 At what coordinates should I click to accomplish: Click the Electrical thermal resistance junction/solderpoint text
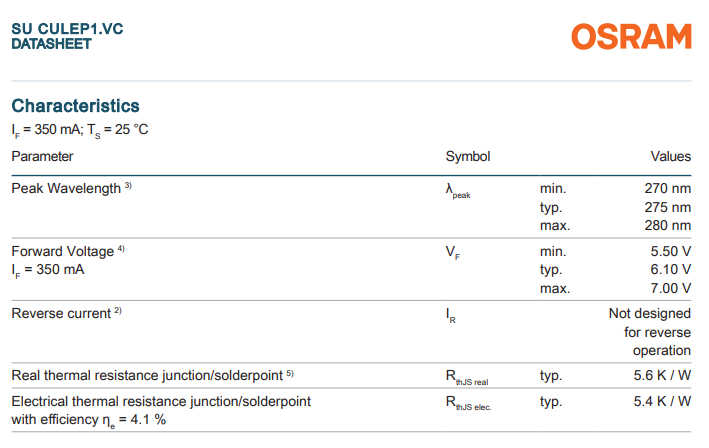pyautogui.click(x=160, y=401)
